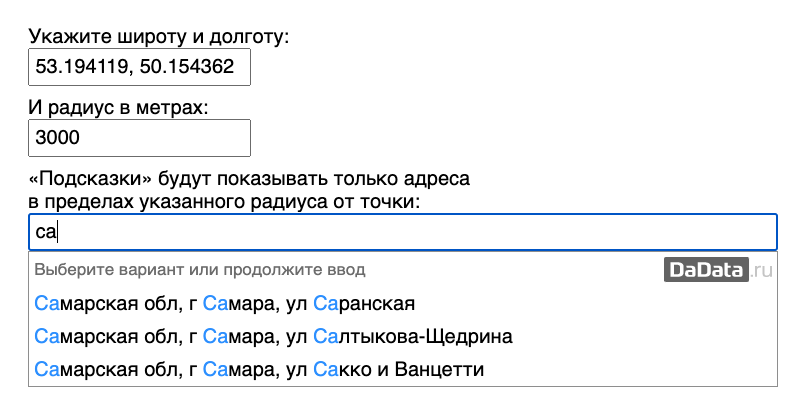
Task: Click the "И радиус в метрах:" label
Action: pos(119,107)
